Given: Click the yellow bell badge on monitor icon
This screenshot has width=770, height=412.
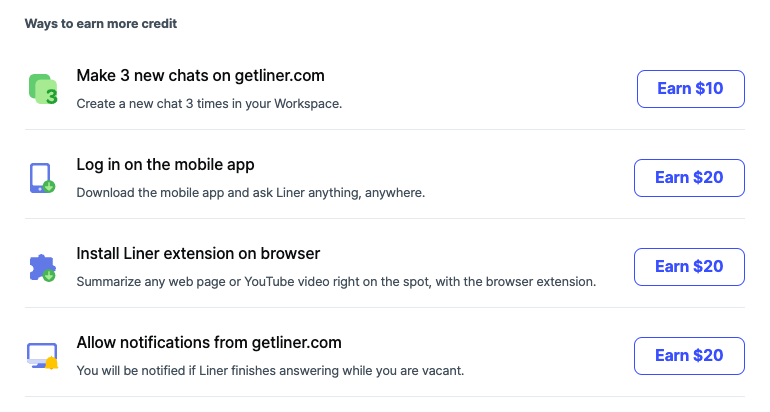Looking at the screenshot, I should click(52, 363).
